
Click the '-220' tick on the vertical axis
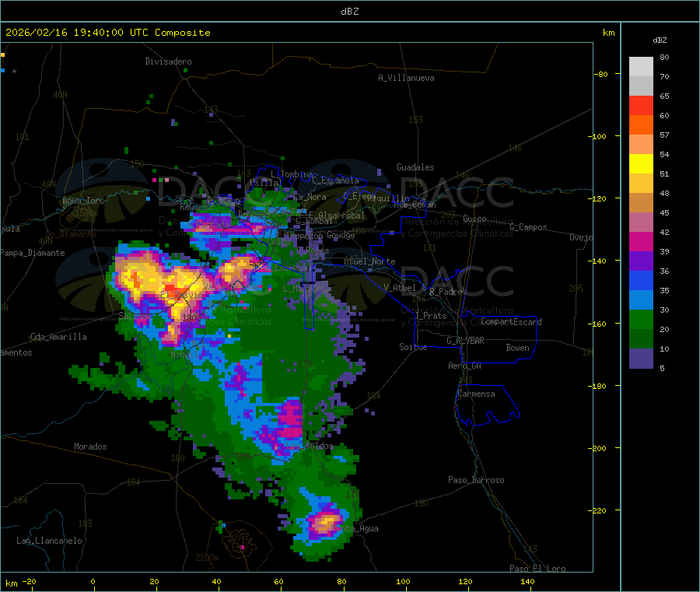click(x=597, y=510)
